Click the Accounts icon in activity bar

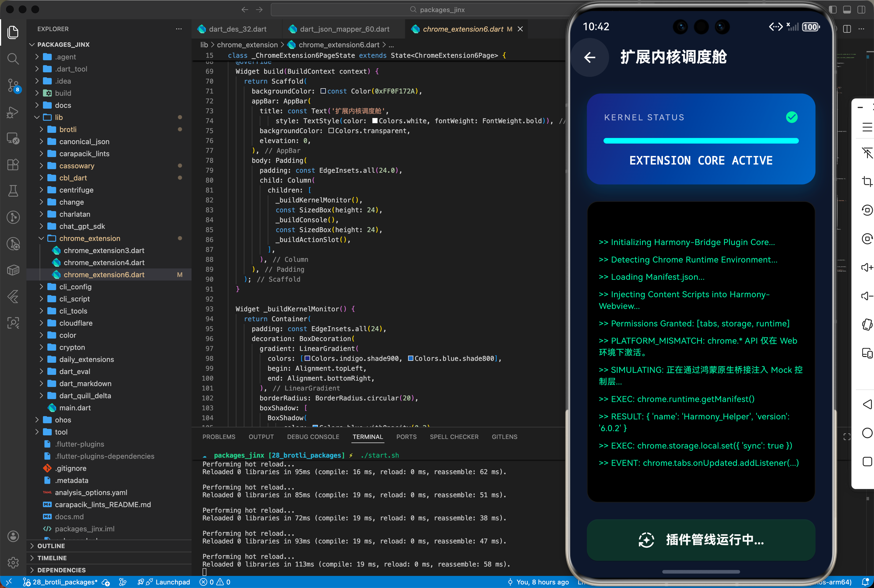click(13, 536)
